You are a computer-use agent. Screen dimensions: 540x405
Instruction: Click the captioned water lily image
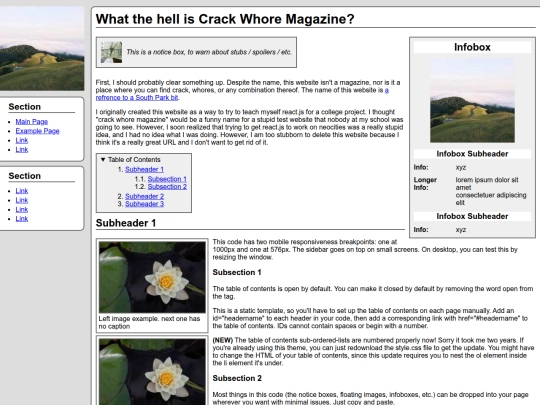(x=152, y=277)
